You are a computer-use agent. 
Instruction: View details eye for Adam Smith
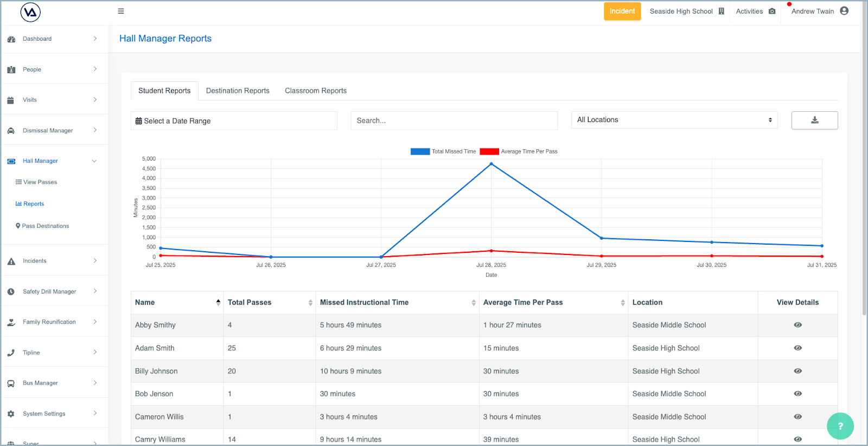click(x=797, y=348)
